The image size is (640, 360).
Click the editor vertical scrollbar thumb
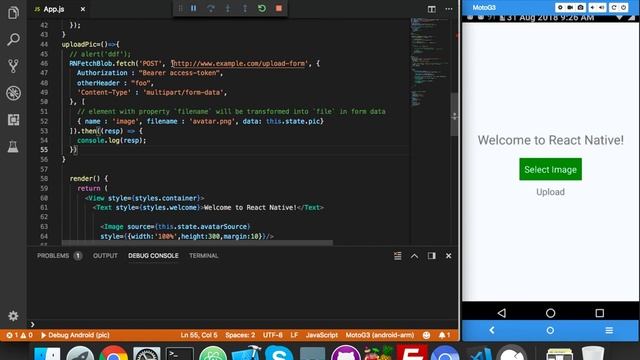point(454,114)
